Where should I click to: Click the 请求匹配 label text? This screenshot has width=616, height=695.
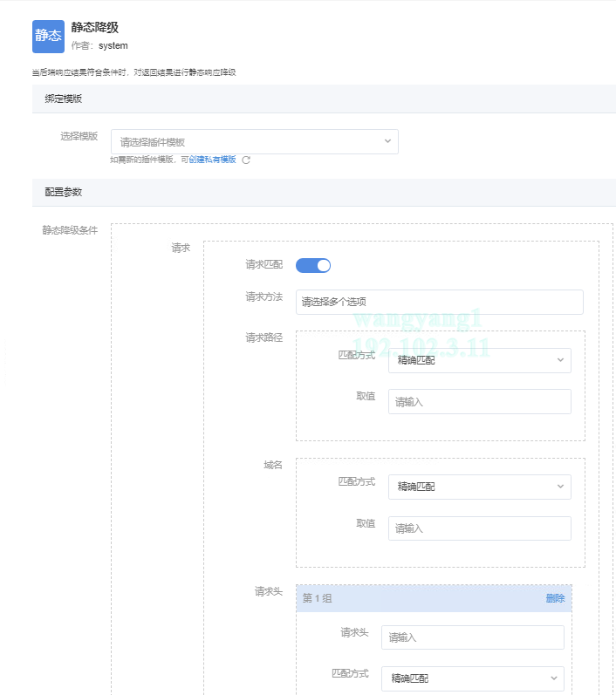(x=264, y=264)
